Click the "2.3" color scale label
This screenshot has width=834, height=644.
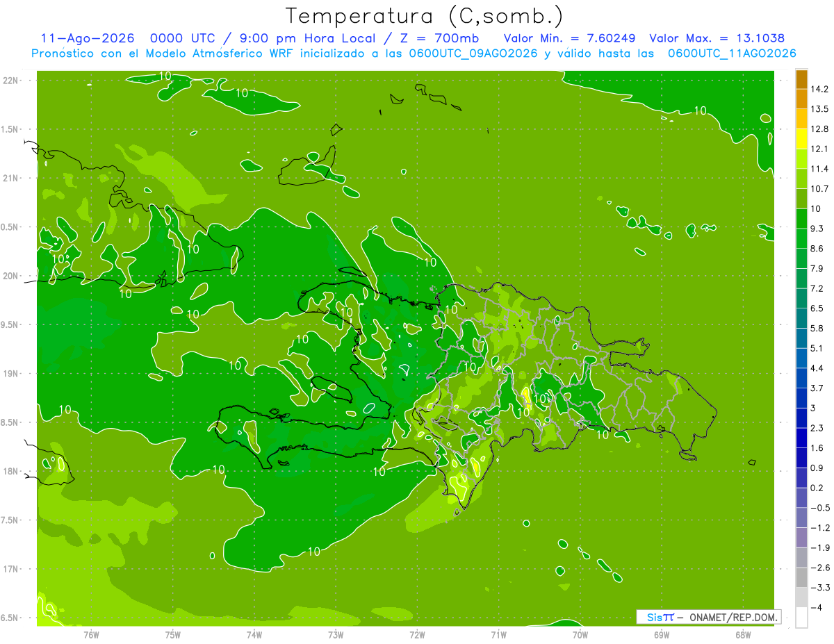point(817,428)
